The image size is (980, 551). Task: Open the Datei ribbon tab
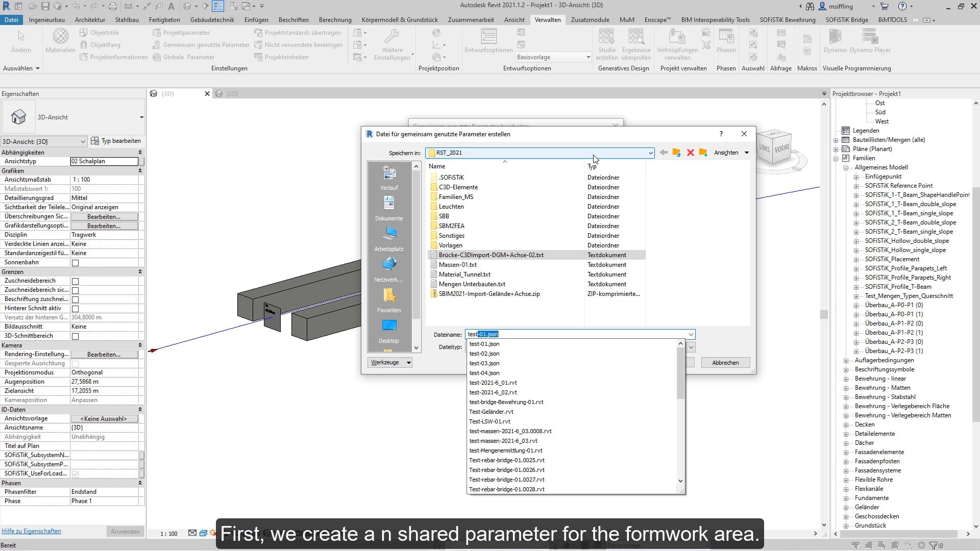coord(11,20)
